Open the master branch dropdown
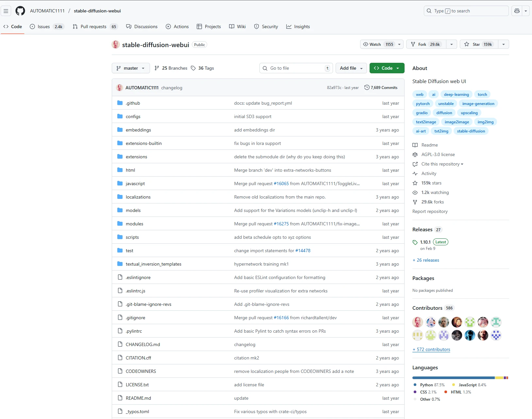This screenshot has height=419, width=532. click(131, 68)
